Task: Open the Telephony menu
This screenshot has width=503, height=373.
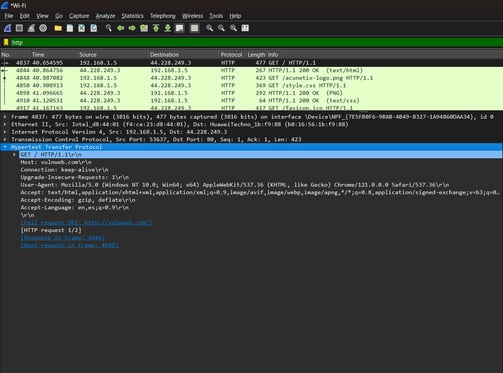Action: pos(163,16)
